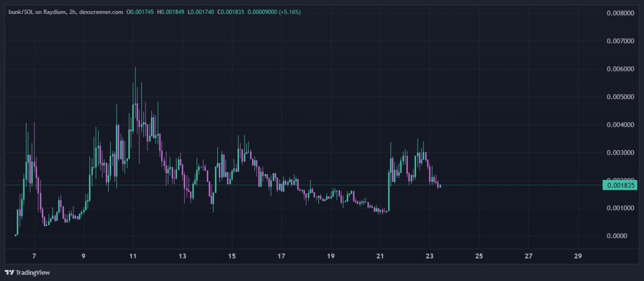Click date 7 on time axis
The height and width of the screenshot is (281, 644).
tap(34, 256)
